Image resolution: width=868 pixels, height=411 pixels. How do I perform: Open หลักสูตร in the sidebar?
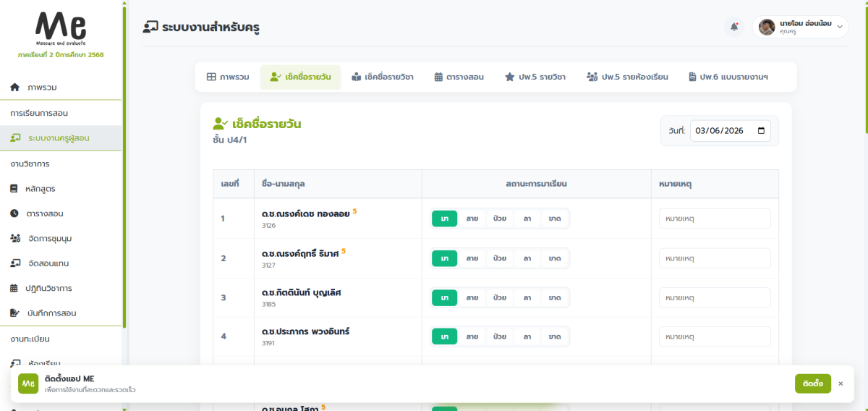click(61, 189)
